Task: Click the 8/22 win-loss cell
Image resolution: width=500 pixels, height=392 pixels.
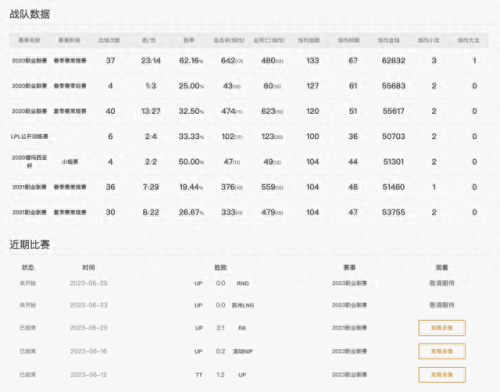Action: pos(151,212)
